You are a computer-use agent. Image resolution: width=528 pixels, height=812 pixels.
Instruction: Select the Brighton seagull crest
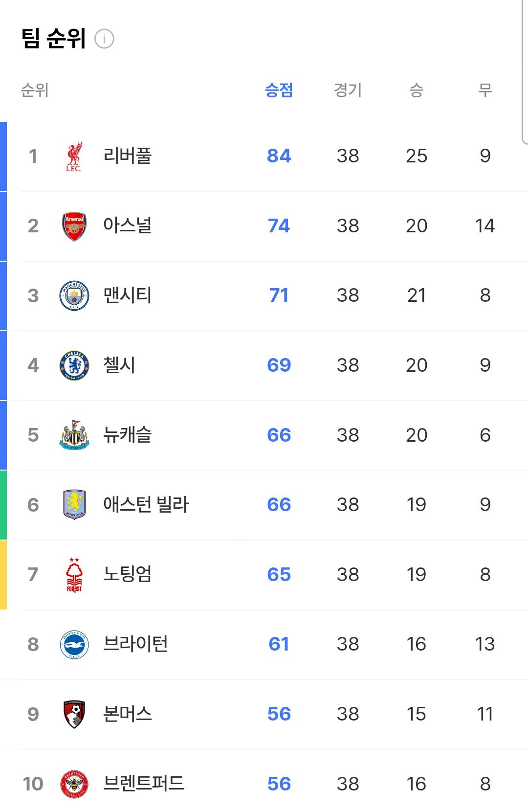click(x=74, y=644)
